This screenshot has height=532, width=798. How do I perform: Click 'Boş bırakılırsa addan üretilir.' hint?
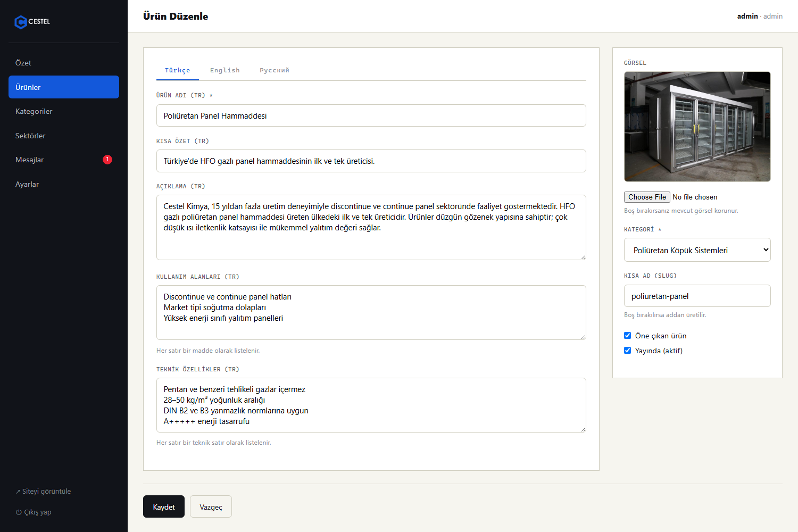[665, 315]
